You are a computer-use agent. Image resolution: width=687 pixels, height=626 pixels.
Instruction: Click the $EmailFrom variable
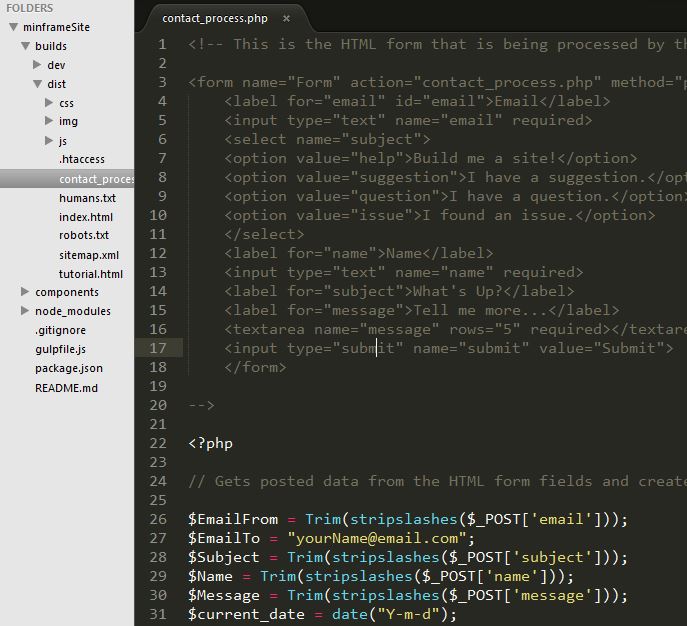pyautogui.click(x=233, y=519)
